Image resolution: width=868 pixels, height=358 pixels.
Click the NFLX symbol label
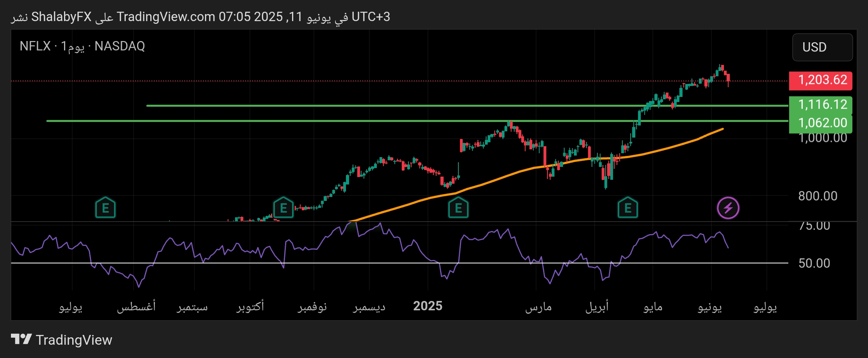(x=35, y=46)
